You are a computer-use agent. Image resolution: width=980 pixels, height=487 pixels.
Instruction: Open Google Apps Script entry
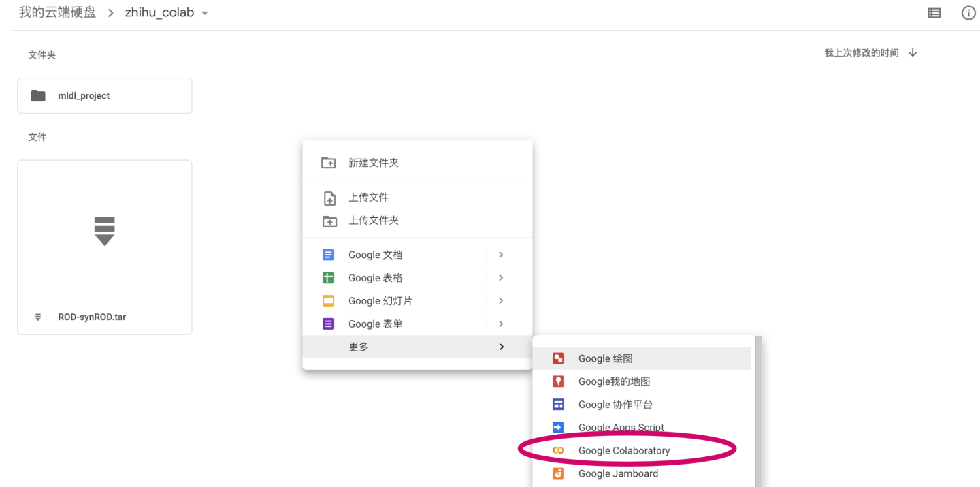click(621, 427)
